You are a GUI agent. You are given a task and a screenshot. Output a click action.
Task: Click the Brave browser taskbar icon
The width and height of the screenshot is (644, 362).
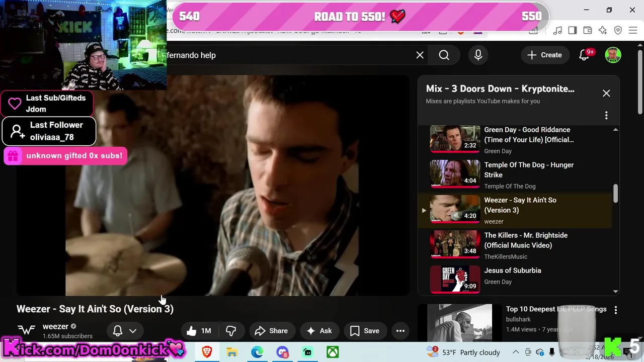[207, 352]
